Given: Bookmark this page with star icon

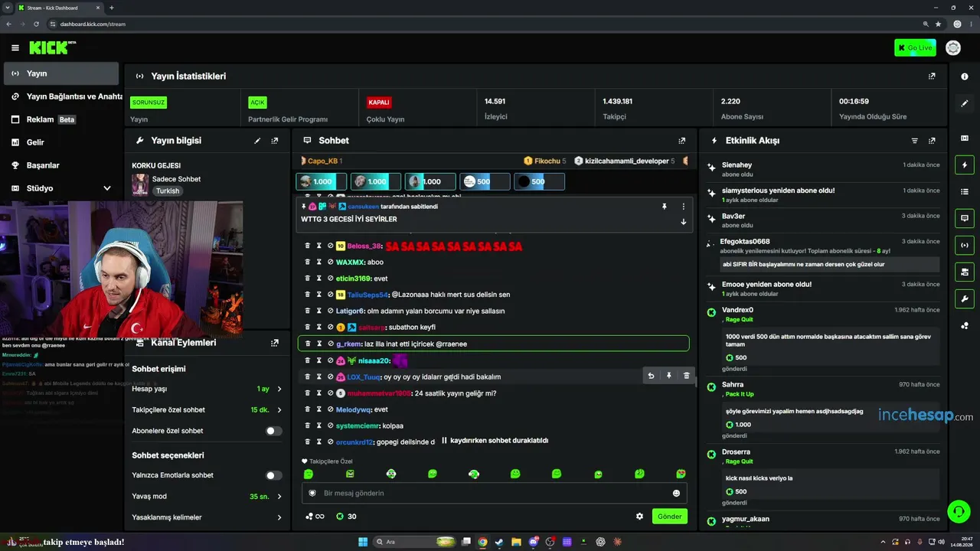Looking at the screenshot, I should click(x=938, y=24).
